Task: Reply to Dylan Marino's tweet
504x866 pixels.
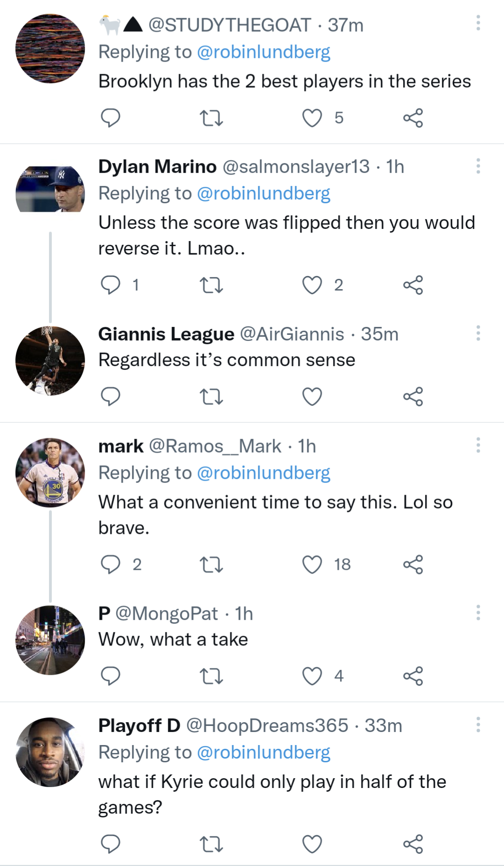Action: coord(111,285)
